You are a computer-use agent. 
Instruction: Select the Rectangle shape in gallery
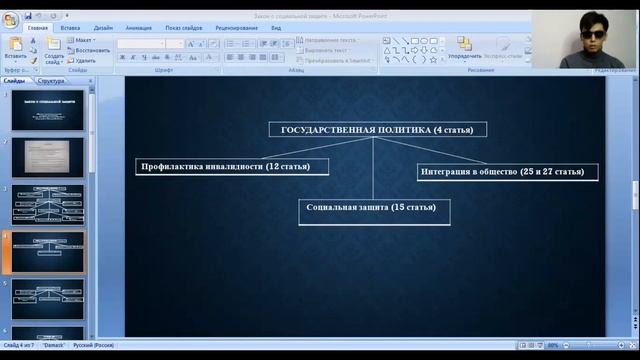pos(415,41)
